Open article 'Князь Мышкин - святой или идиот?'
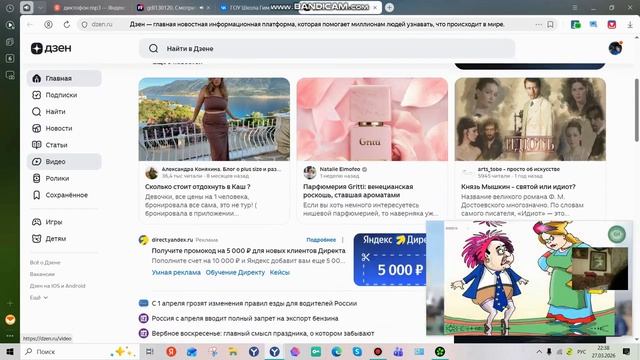This screenshot has height=360, width=640. click(518, 187)
